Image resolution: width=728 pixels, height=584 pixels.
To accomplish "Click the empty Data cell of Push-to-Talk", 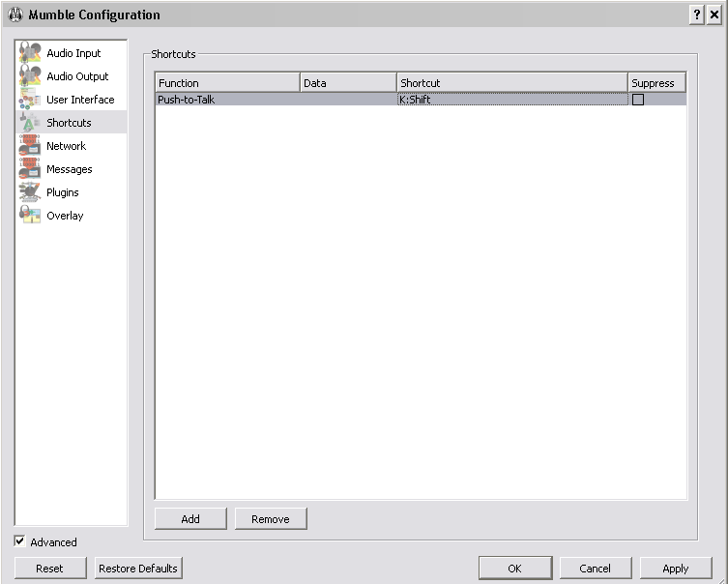I will [349, 100].
